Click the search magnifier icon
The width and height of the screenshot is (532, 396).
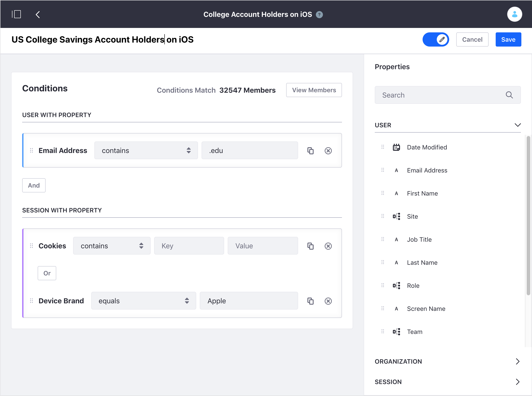point(509,95)
